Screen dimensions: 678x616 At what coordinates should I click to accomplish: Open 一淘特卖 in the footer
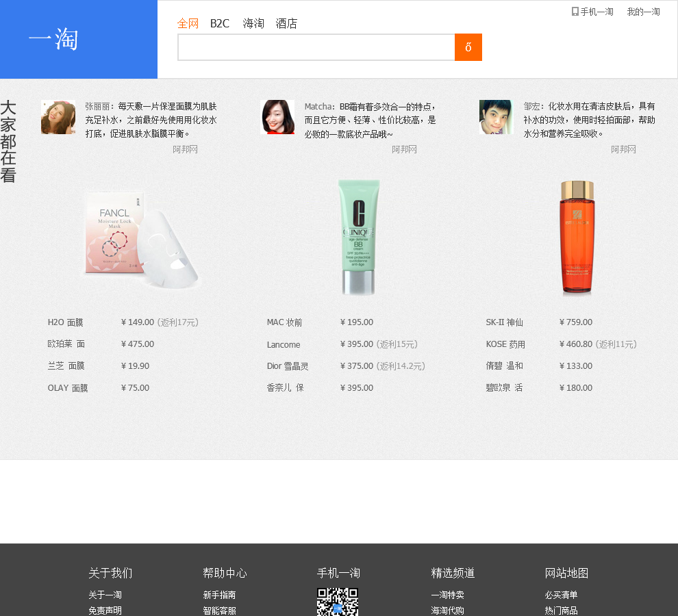coord(447,595)
